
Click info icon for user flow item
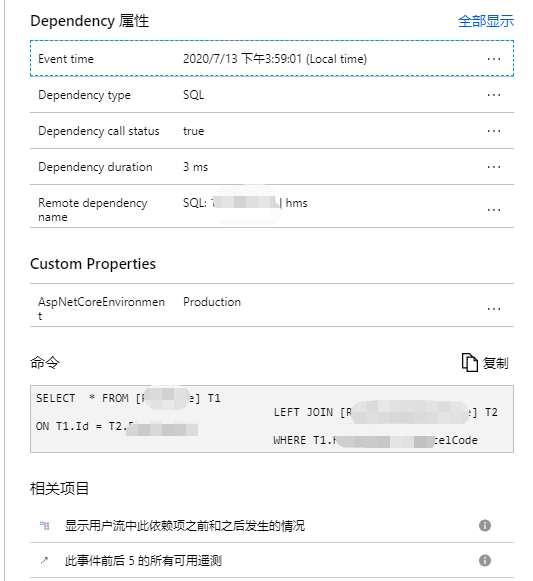485,525
